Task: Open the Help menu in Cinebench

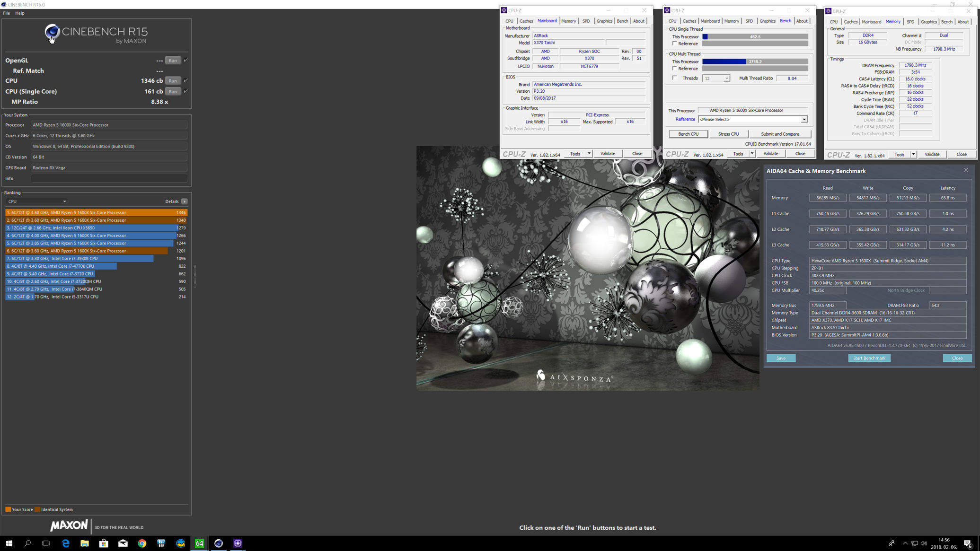Action: 19,13
